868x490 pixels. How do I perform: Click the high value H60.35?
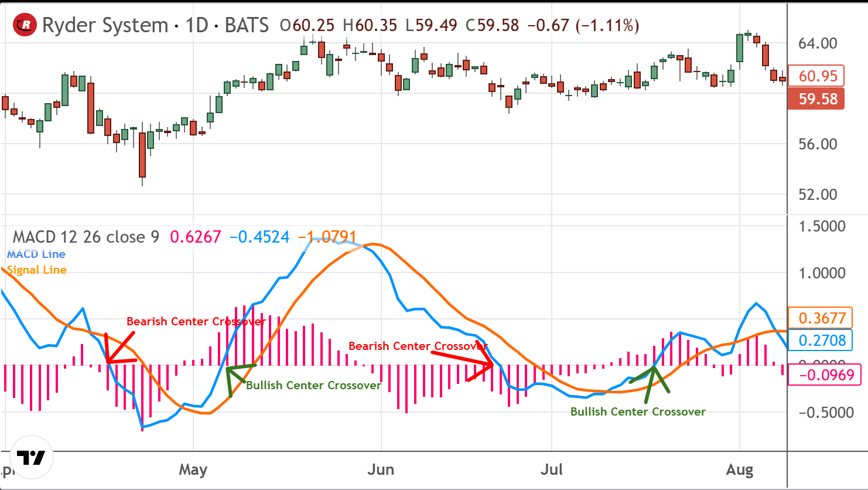pos(370,25)
